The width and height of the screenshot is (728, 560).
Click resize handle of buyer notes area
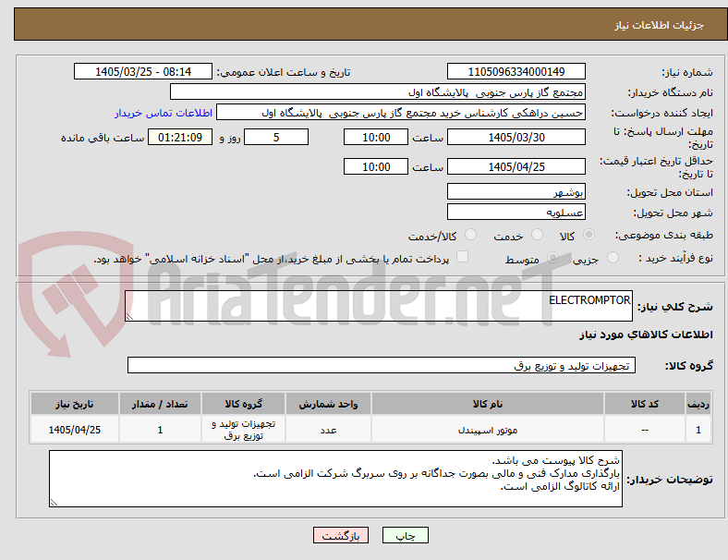coord(54,503)
